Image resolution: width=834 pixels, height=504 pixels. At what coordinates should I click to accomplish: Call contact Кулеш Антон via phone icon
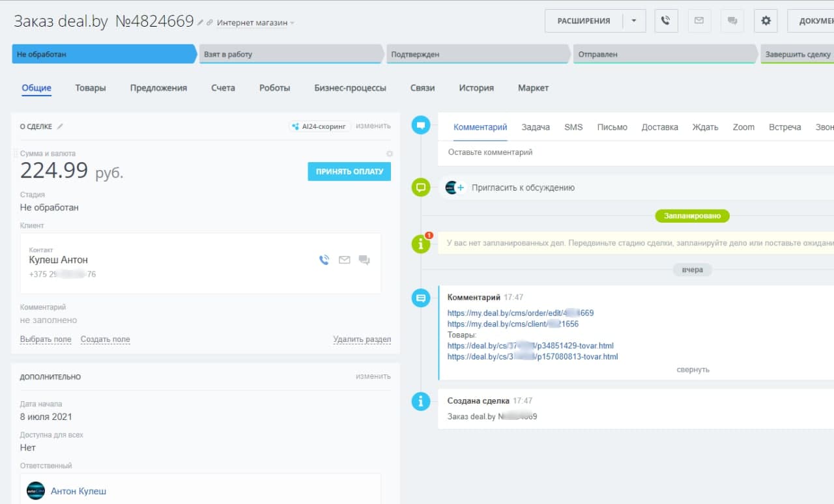324,260
